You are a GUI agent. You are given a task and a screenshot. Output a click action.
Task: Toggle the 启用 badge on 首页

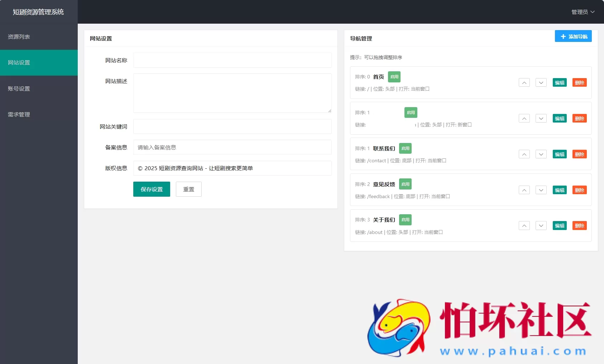(394, 77)
